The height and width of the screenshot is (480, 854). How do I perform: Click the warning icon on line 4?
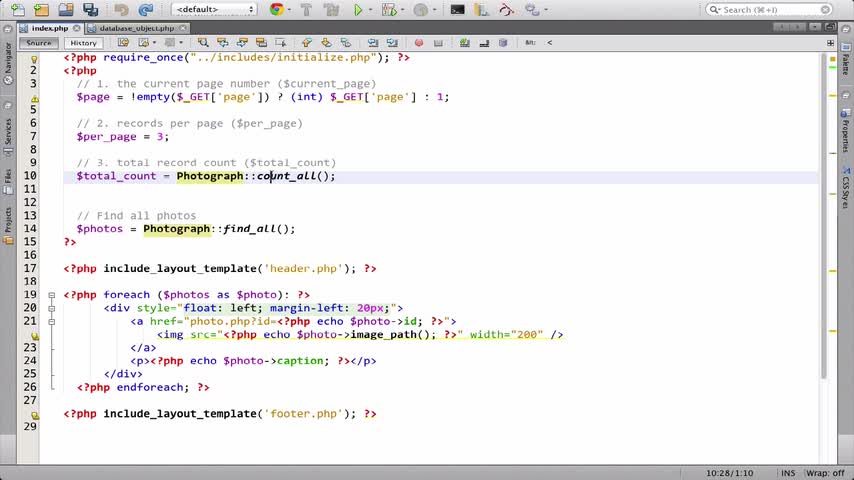(x=34, y=99)
